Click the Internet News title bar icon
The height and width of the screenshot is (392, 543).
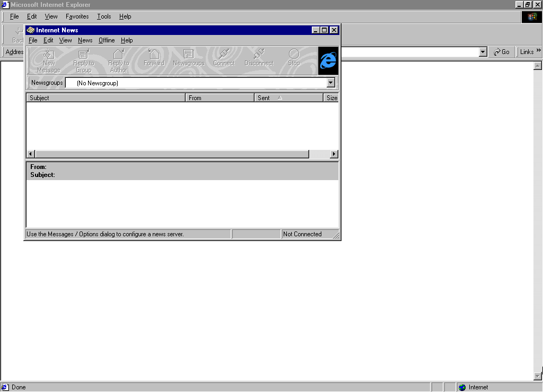point(30,30)
